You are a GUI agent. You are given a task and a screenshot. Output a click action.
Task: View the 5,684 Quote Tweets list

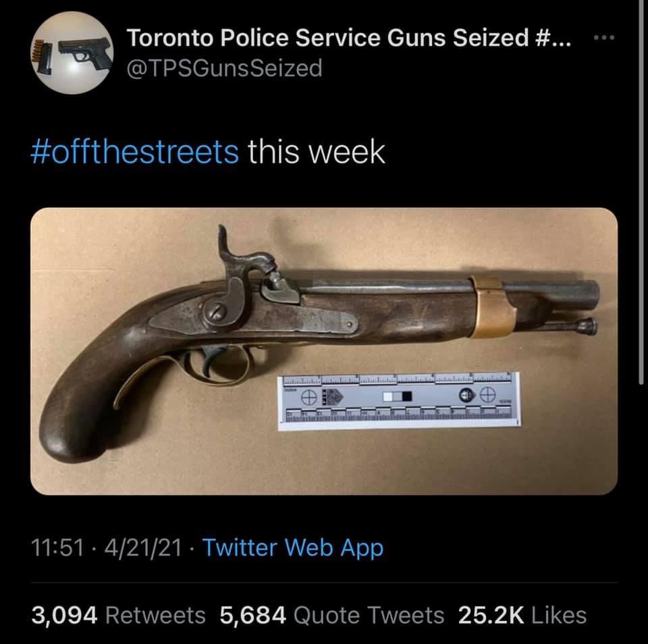[x=332, y=615]
